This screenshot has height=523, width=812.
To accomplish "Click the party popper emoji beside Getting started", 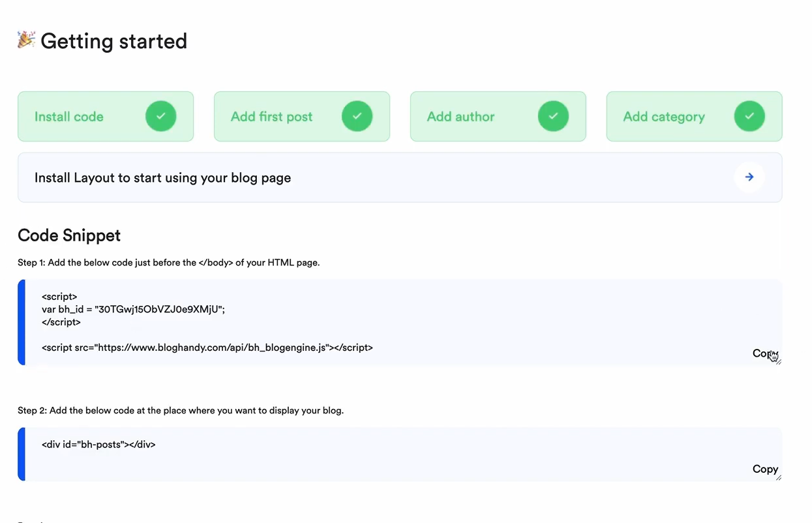I will tap(26, 40).
